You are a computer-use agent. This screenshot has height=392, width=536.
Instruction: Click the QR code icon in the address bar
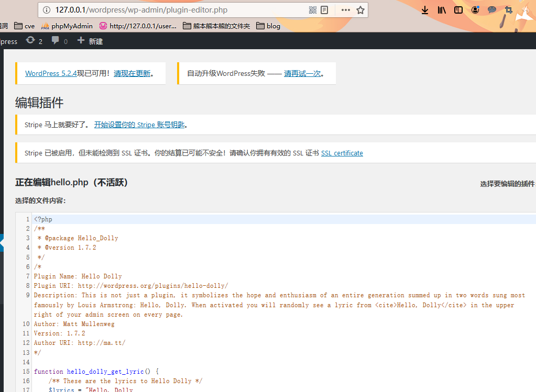click(313, 10)
